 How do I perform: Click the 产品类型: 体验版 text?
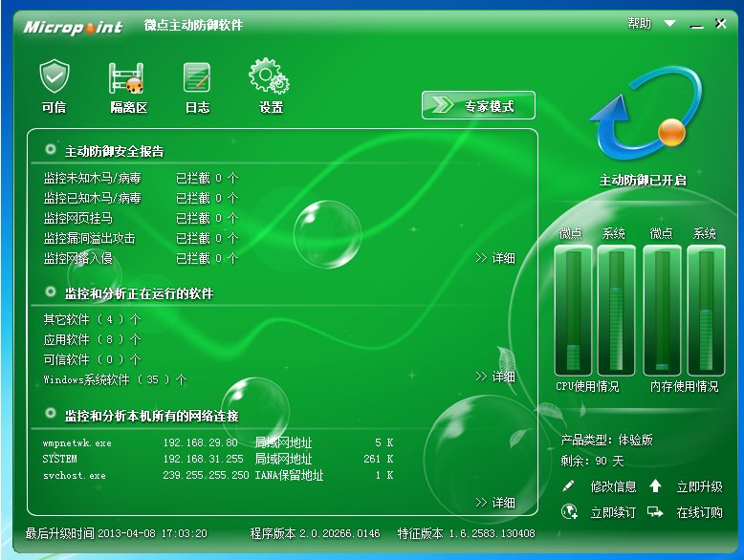coord(607,440)
